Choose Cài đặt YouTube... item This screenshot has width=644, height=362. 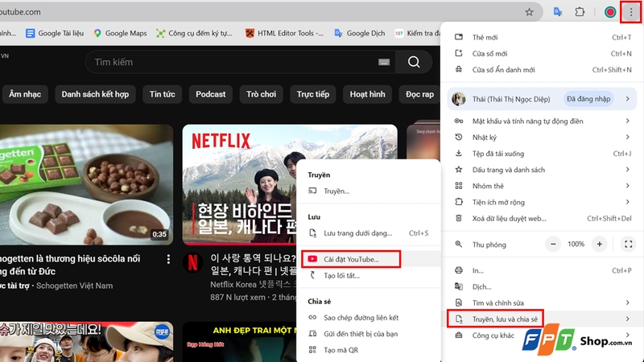tap(369, 259)
